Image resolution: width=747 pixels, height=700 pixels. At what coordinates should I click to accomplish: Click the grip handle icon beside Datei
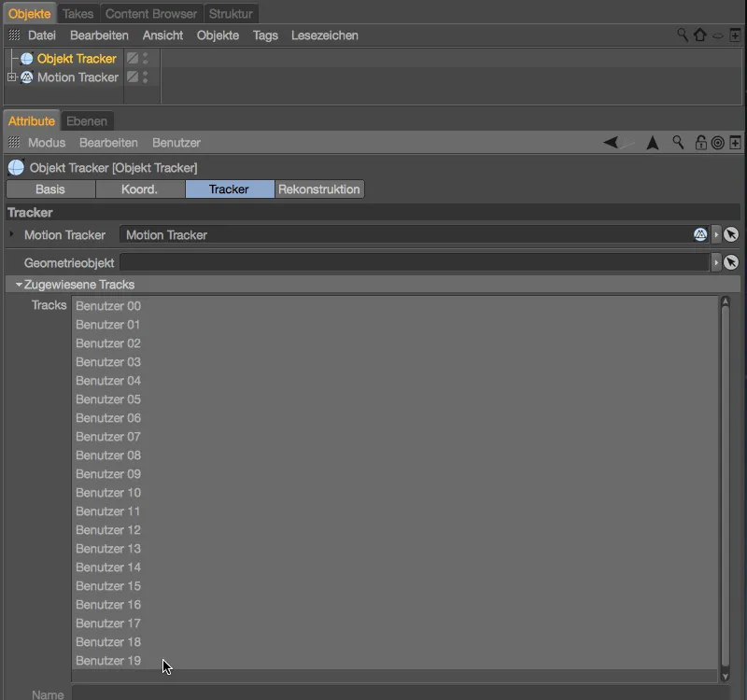(x=14, y=35)
